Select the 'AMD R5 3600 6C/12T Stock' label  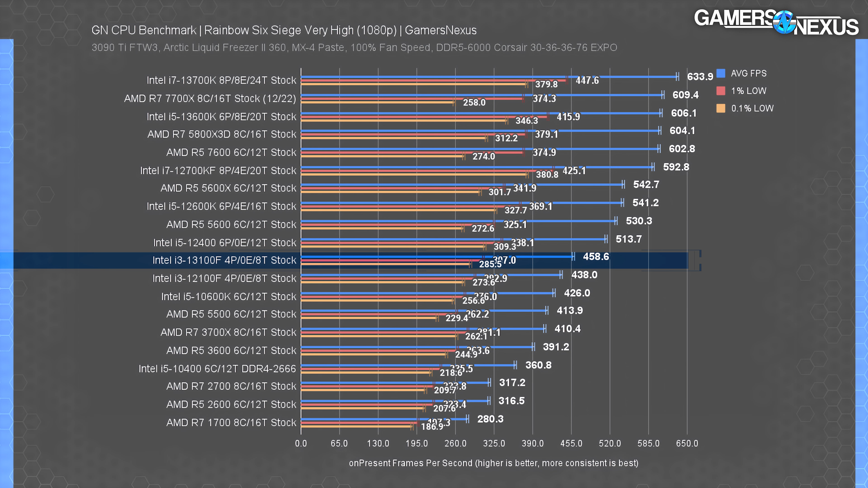click(x=231, y=350)
